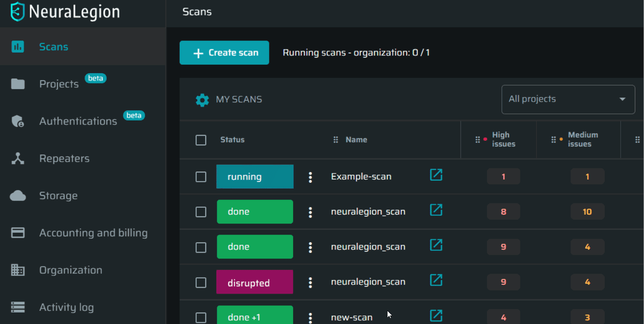Viewport: 644px width, 324px height.
Task: Click medium issues count 10
Action: tap(587, 211)
